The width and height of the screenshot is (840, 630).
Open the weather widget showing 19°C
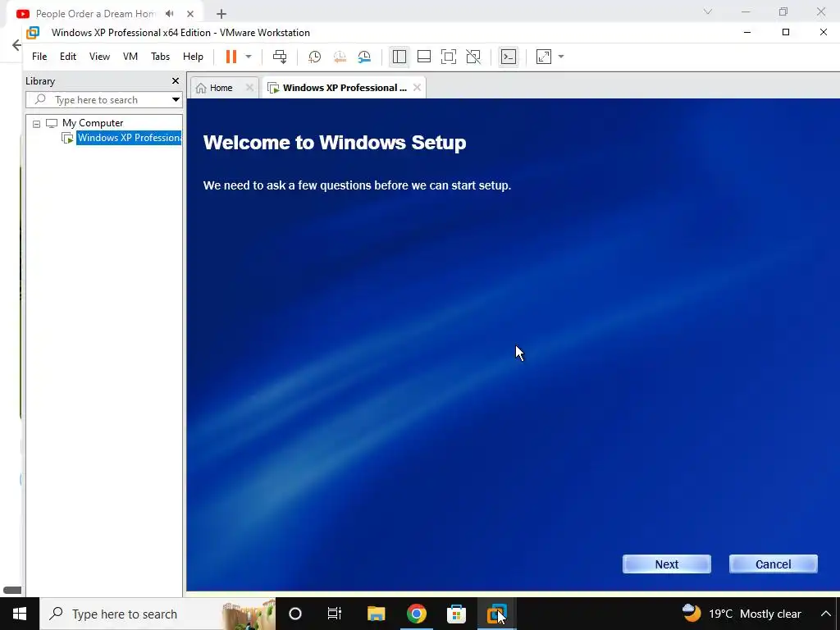(x=742, y=614)
